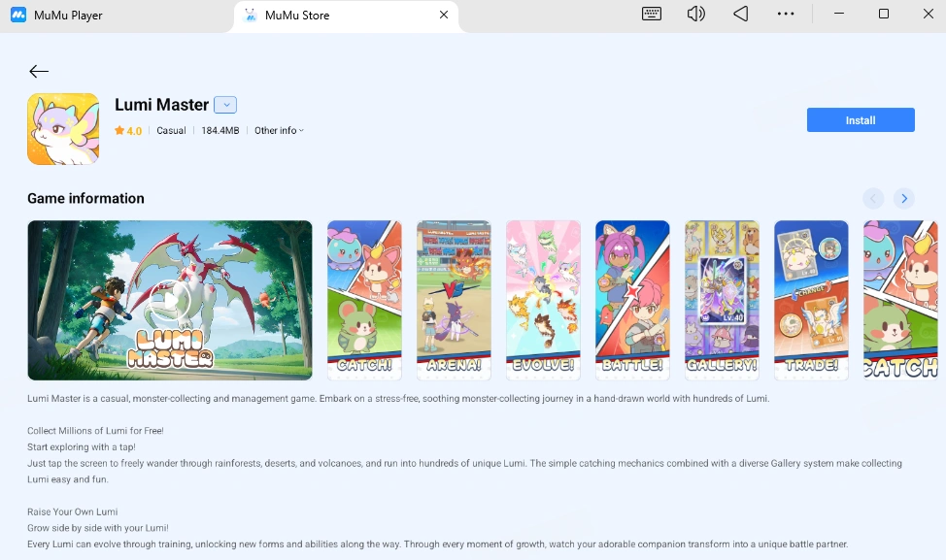Click the triangular back navigation icon
Viewport: 946px width, 560px height.
[x=740, y=14]
